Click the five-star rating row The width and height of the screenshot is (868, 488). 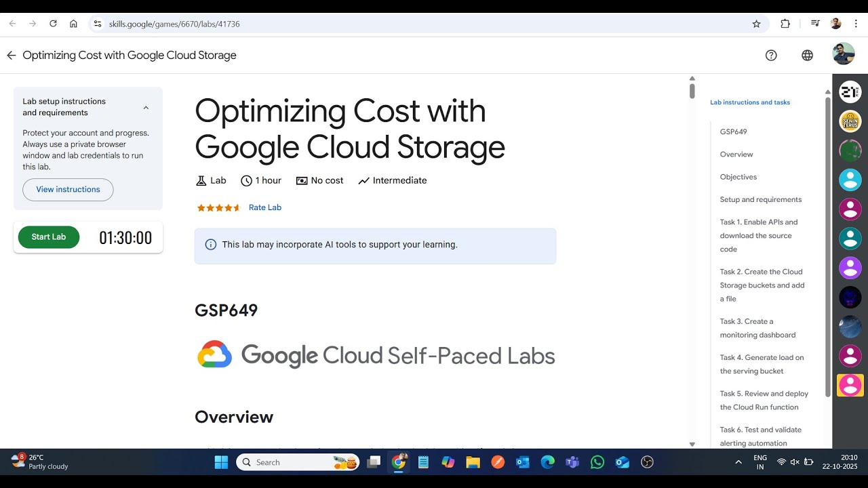[x=218, y=208]
